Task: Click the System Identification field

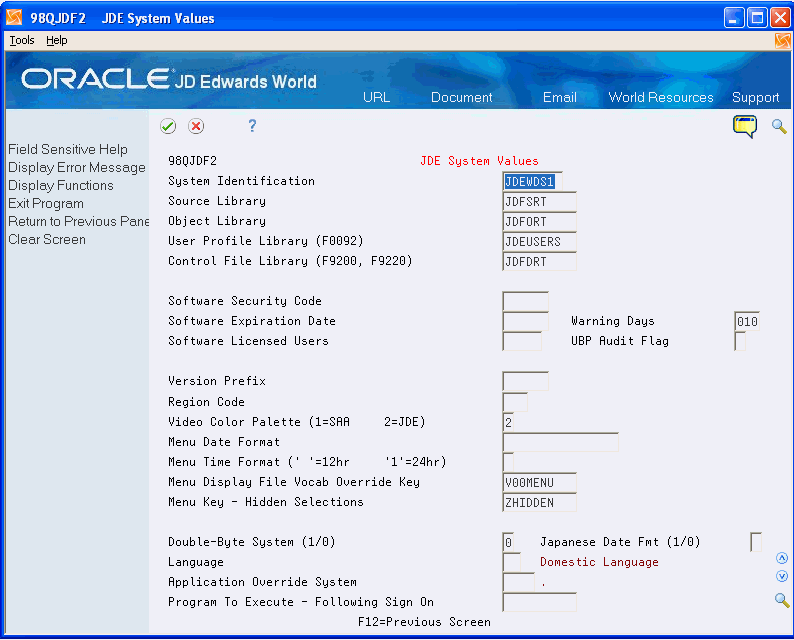Action: 532,181
